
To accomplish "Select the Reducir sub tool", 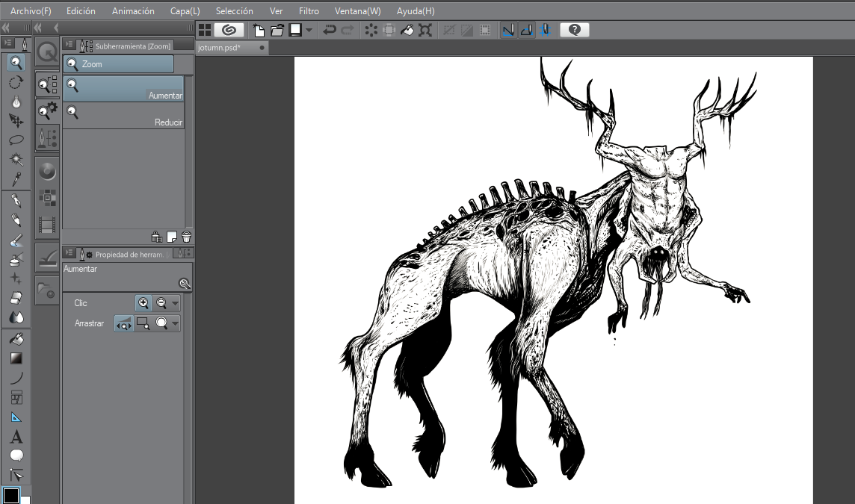I will 123,116.
